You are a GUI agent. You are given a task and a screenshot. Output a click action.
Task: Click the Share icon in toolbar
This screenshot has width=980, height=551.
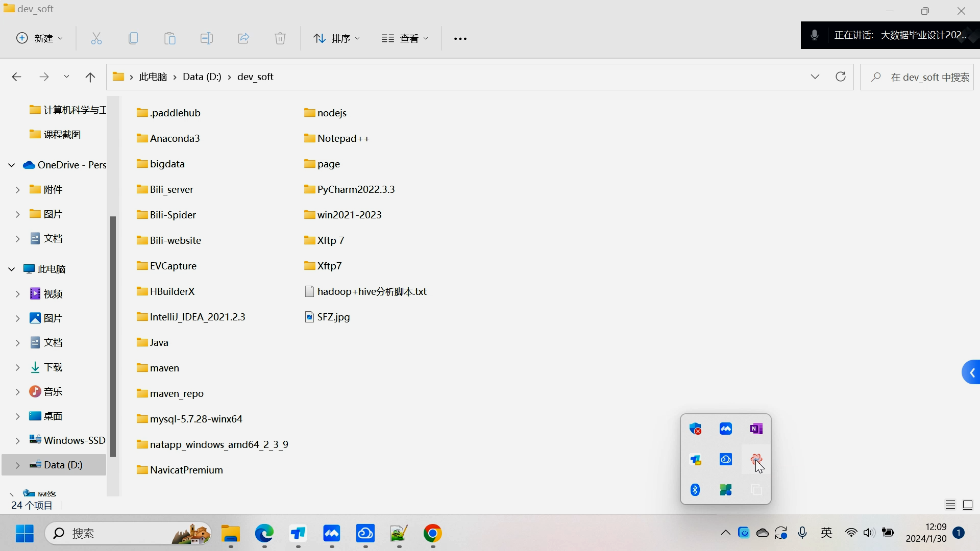point(243,38)
